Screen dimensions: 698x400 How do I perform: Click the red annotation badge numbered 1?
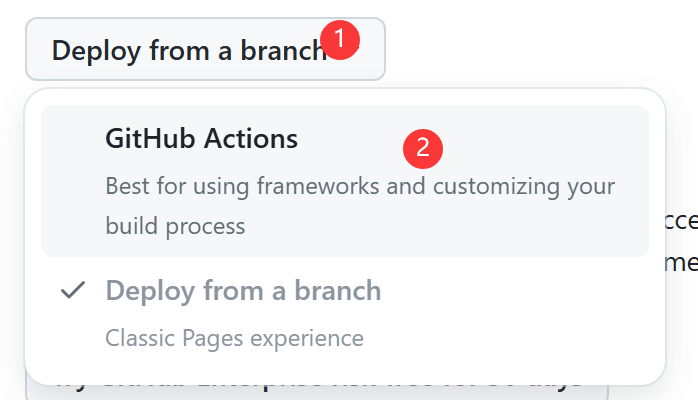point(340,40)
